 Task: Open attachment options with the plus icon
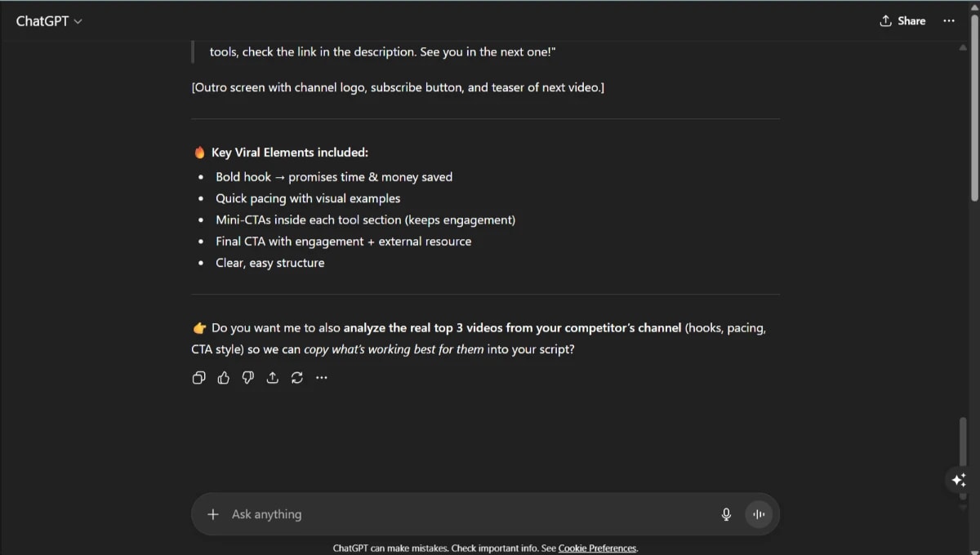(x=213, y=514)
